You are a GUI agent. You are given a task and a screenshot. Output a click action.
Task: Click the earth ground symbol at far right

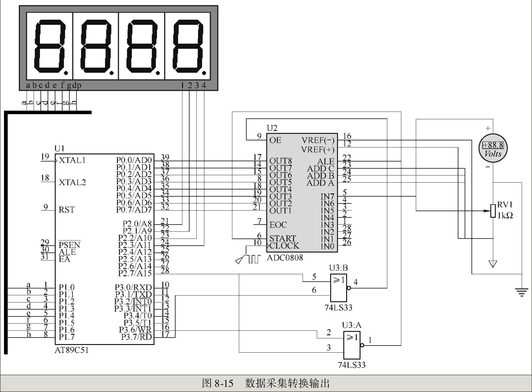click(521, 292)
